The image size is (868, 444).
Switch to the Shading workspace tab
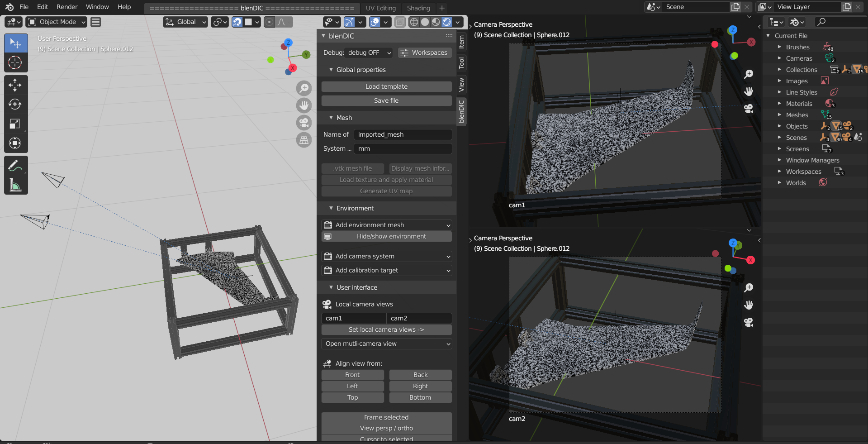(418, 8)
